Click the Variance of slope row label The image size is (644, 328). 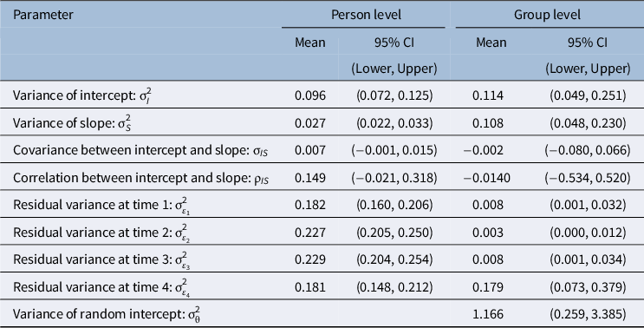[x=72, y=123]
